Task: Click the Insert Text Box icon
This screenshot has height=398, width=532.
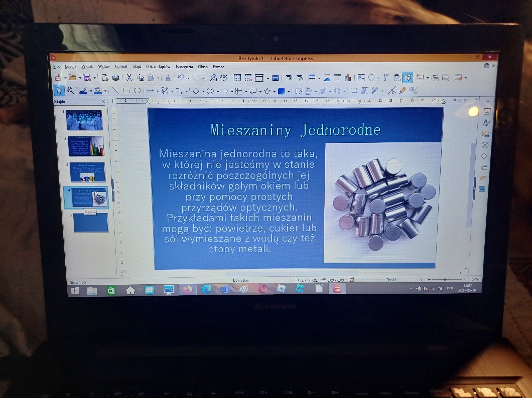Action: click(361, 78)
